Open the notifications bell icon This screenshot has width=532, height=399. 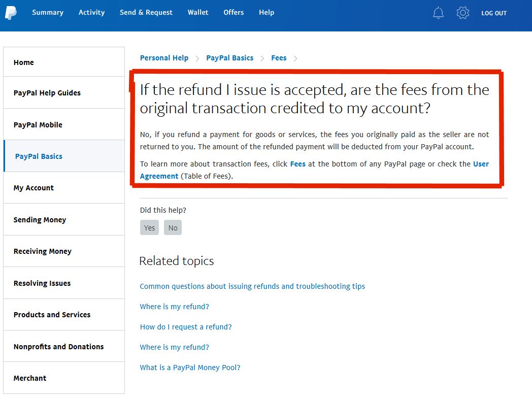pyautogui.click(x=438, y=13)
